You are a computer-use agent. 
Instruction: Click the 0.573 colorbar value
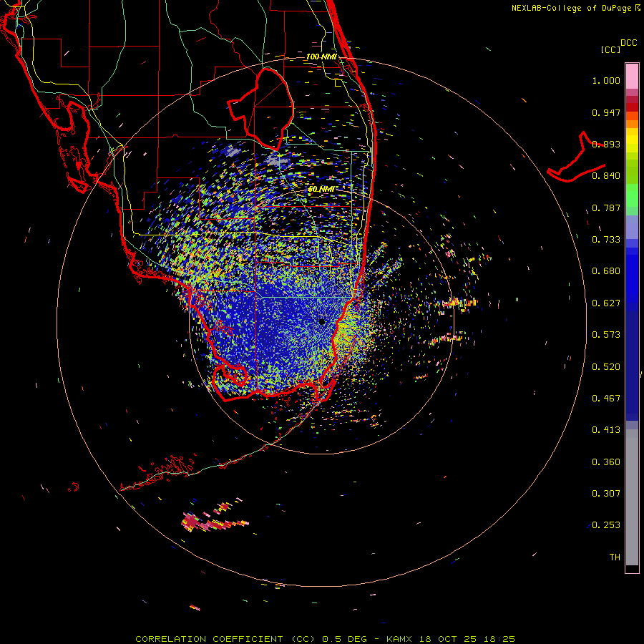pos(606,335)
